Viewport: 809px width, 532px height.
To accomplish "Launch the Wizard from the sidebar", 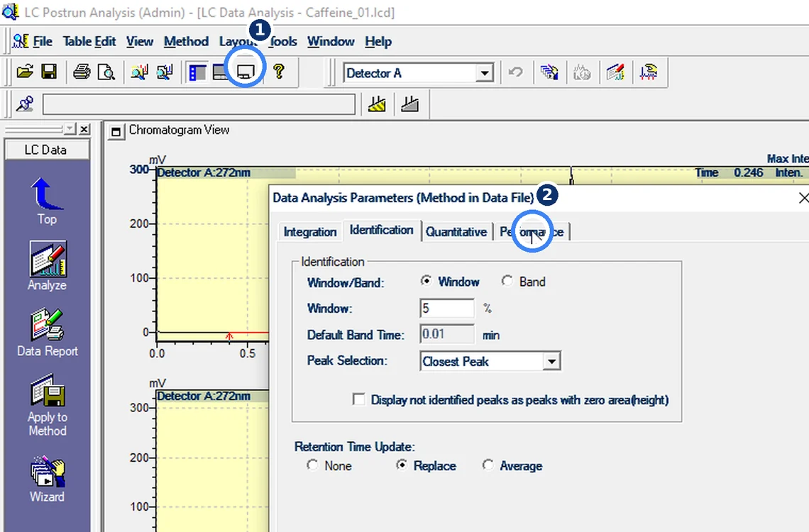I will point(47,480).
